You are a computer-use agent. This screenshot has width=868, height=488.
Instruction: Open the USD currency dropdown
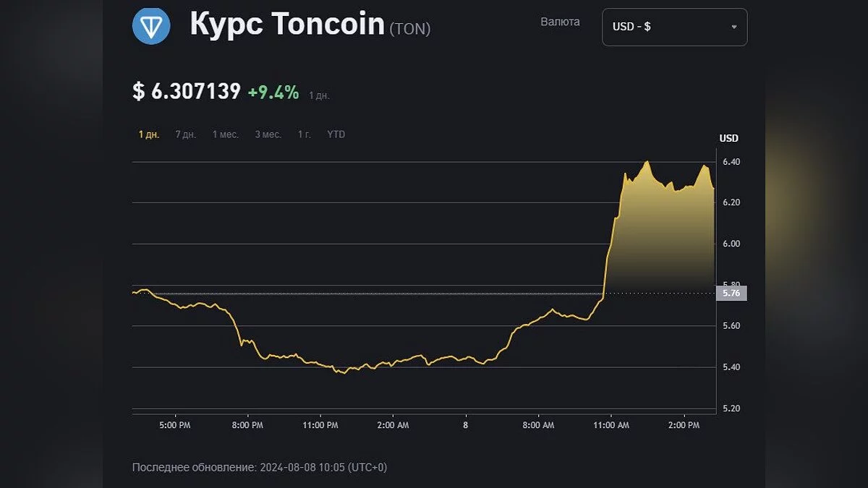point(674,27)
